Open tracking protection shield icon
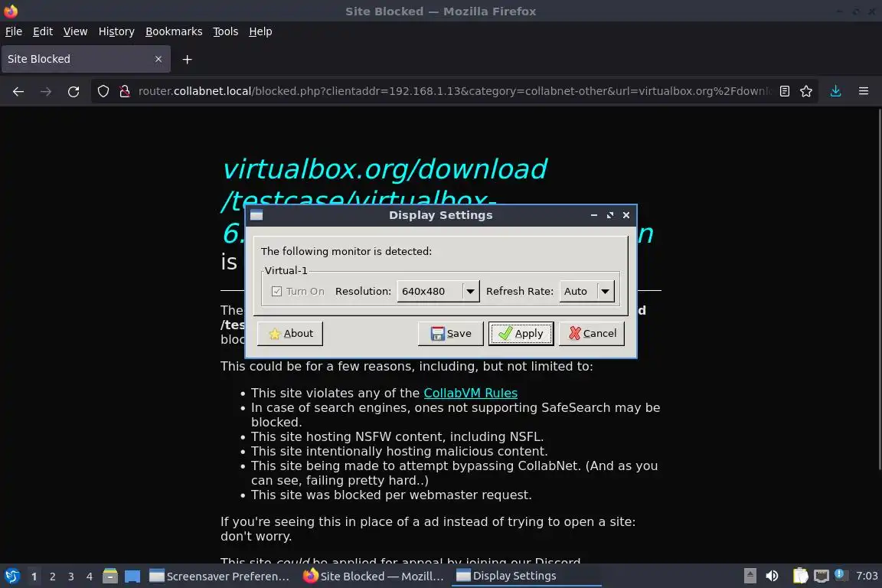Image resolution: width=882 pixels, height=588 pixels. pyautogui.click(x=103, y=91)
